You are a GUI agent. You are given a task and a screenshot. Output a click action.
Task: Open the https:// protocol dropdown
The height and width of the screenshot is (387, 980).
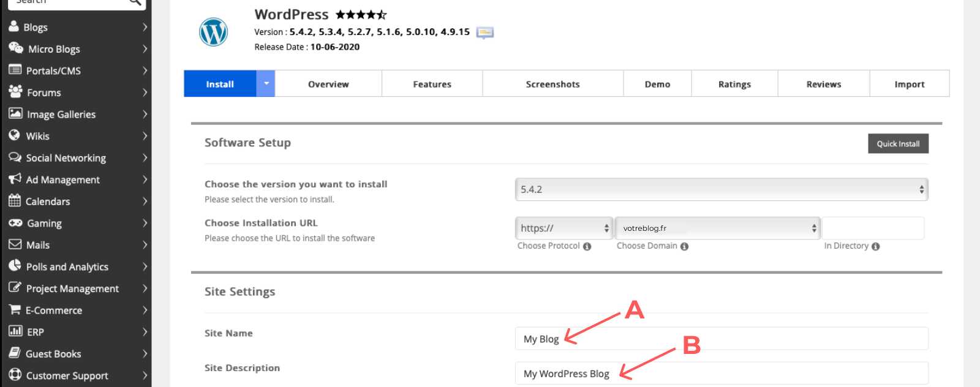[564, 228]
